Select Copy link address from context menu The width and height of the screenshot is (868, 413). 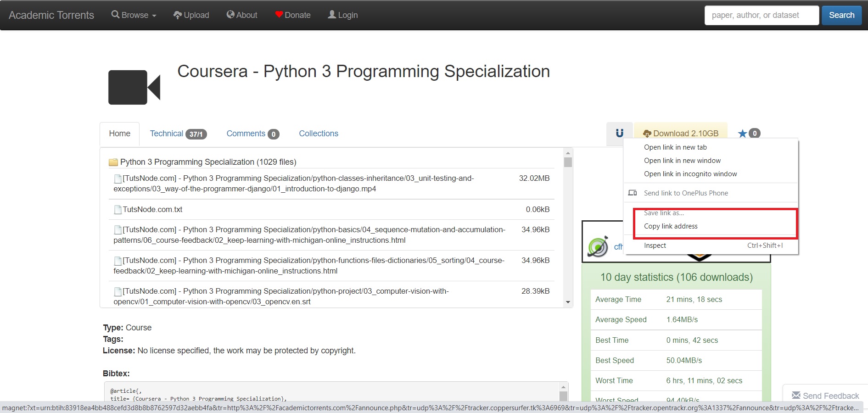point(671,226)
